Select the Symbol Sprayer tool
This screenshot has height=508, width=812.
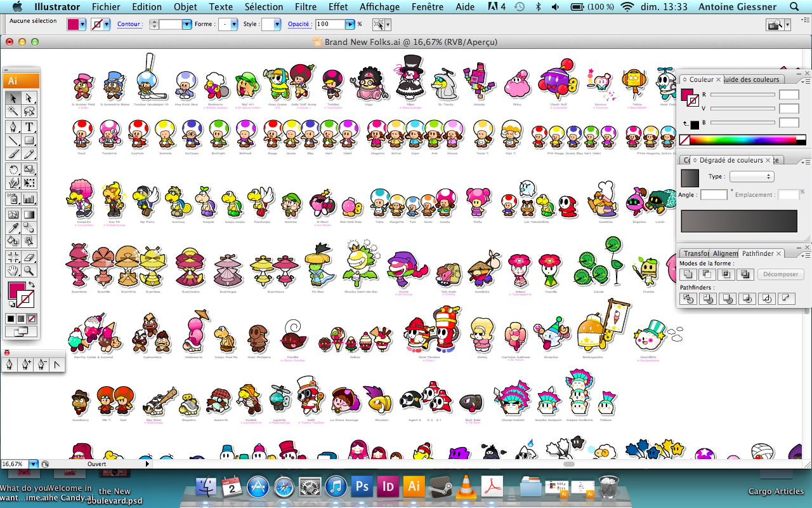click(x=13, y=199)
